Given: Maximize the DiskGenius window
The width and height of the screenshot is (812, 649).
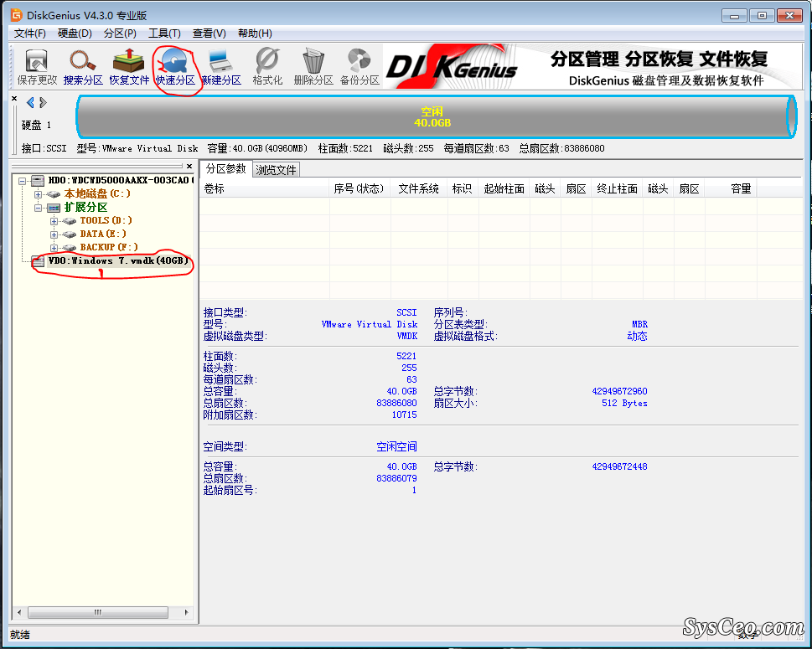Looking at the screenshot, I should [x=762, y=16].
